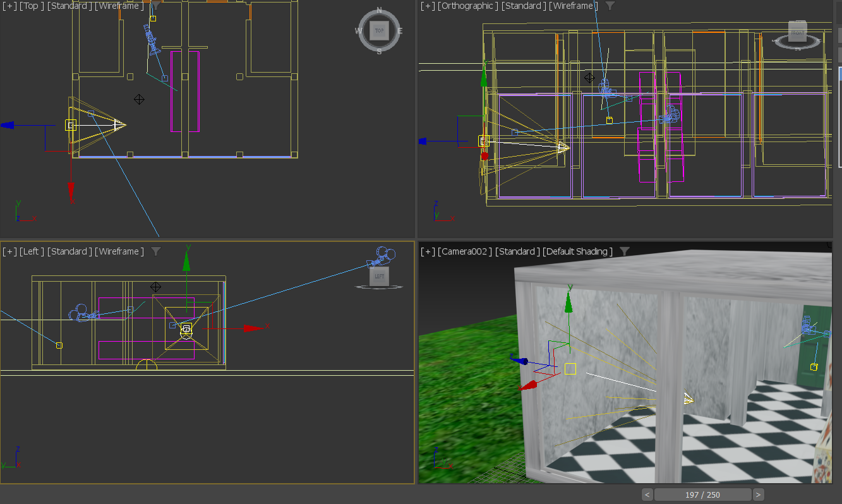Open [Wireframe] menu in the Top viewport
The width and height of the screenshot is (842, 504).
point(119,6)
